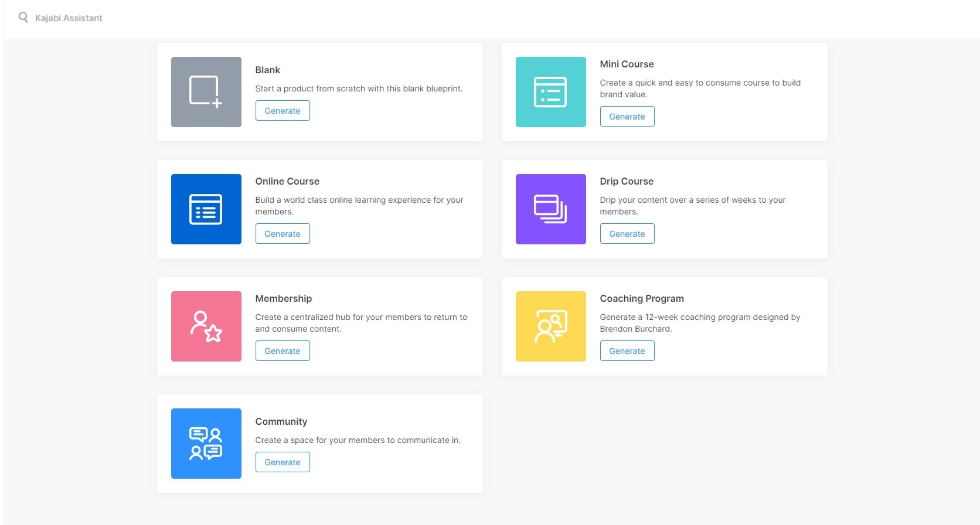Select the purple Drip Course icon
Image resolution: width=980 pixels, height=525 pixels.
point(550,209)
